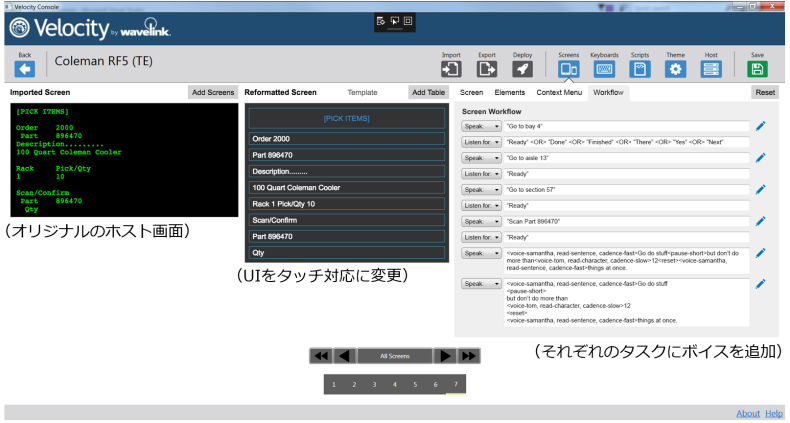Click the Add Screens button
The height and width of the screenshot is (423, 790).
(213, 92)
